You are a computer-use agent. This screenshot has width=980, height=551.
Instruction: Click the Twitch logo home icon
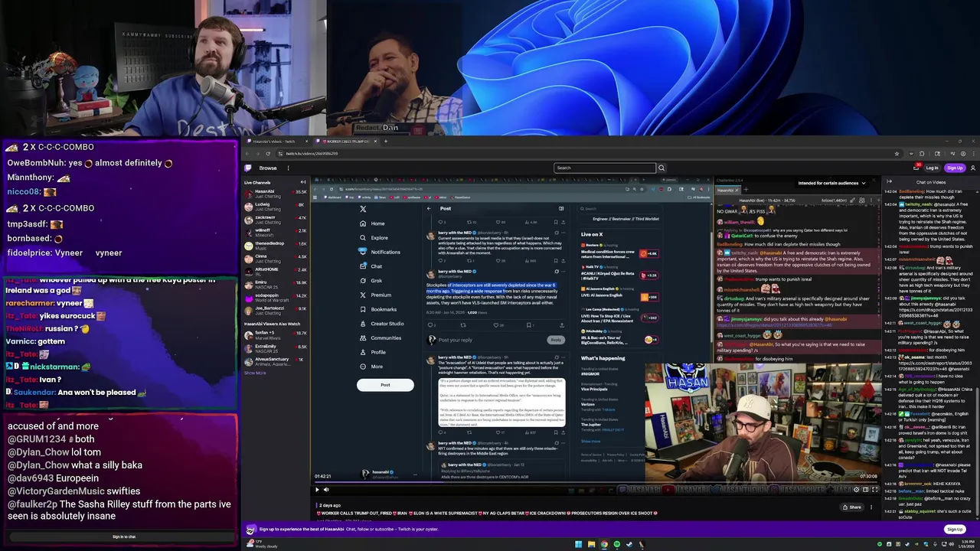click(x=248, y=168)
